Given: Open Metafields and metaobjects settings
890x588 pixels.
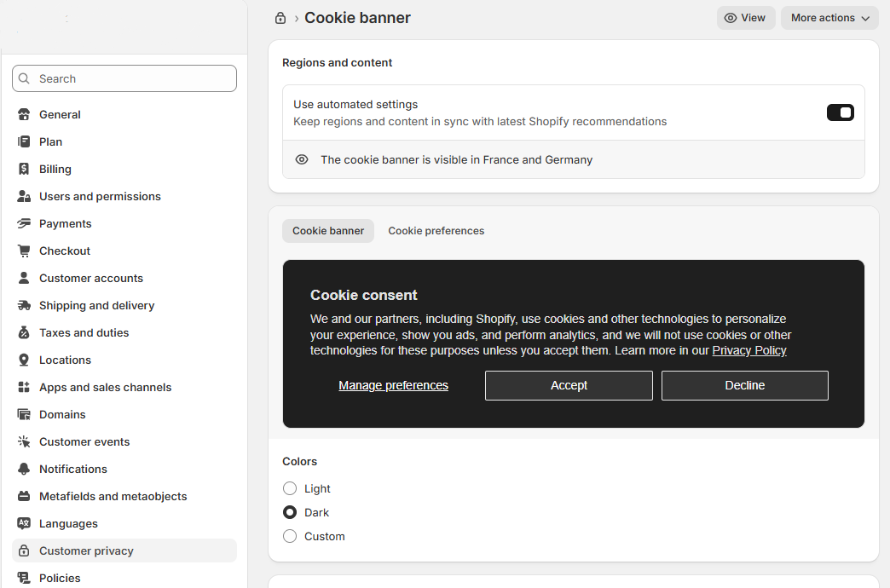Looking at the screenshot, I should coord(124,496).
